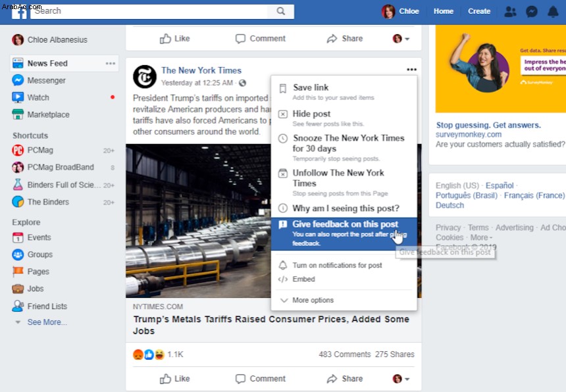This screenshot has height=392, width=566.
Task: Open News Feed three-dot options
Action: click(x=110, y=64)
